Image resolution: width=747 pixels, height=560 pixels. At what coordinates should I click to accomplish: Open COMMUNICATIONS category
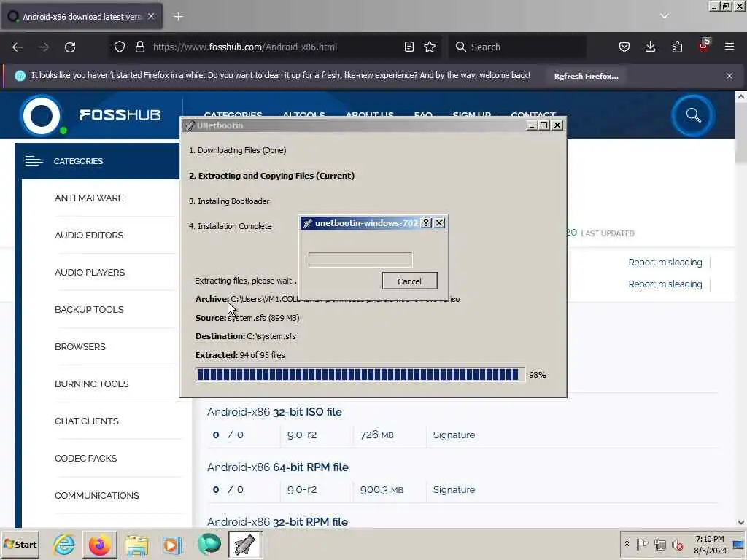coord(97,495)
